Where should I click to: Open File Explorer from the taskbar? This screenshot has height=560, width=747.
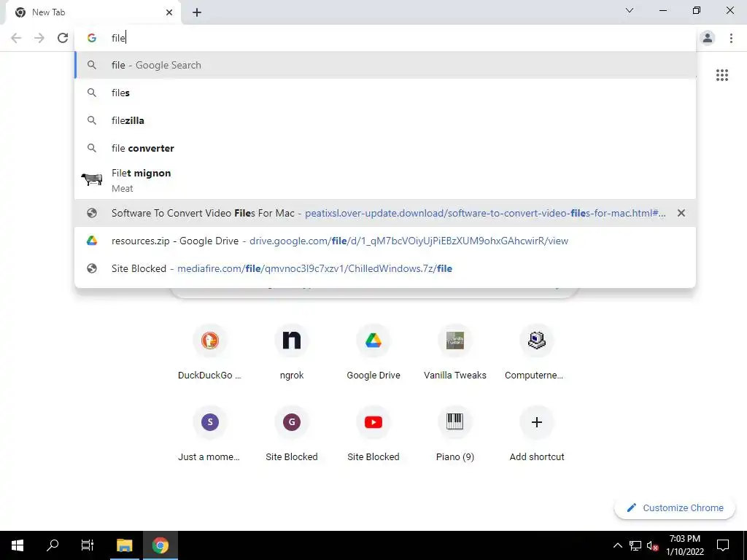point(125,545)
